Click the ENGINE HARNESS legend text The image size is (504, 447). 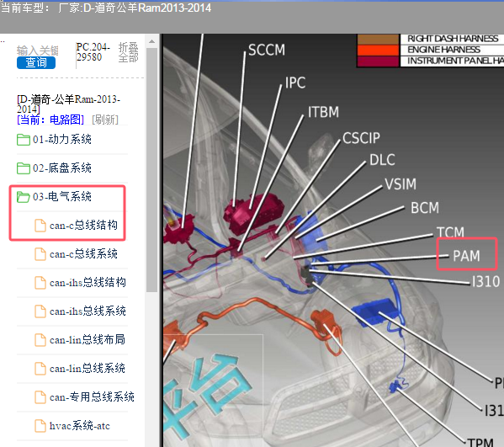pyautogui.click(x=443, y=50)
